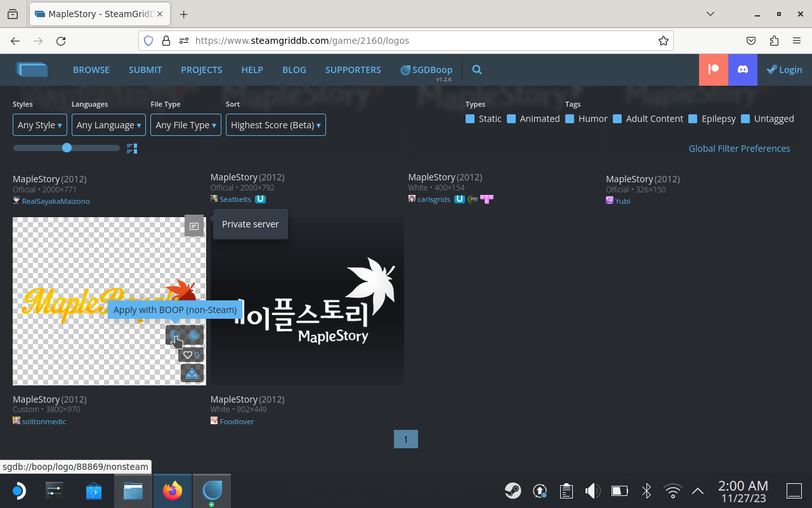Expand the Any Style dropdown

tap(40, 125)
